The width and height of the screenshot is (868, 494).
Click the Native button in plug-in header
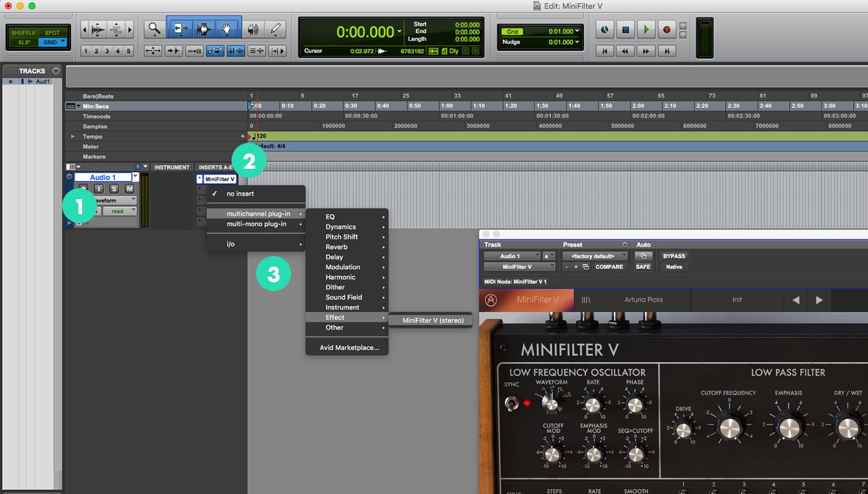674,266
